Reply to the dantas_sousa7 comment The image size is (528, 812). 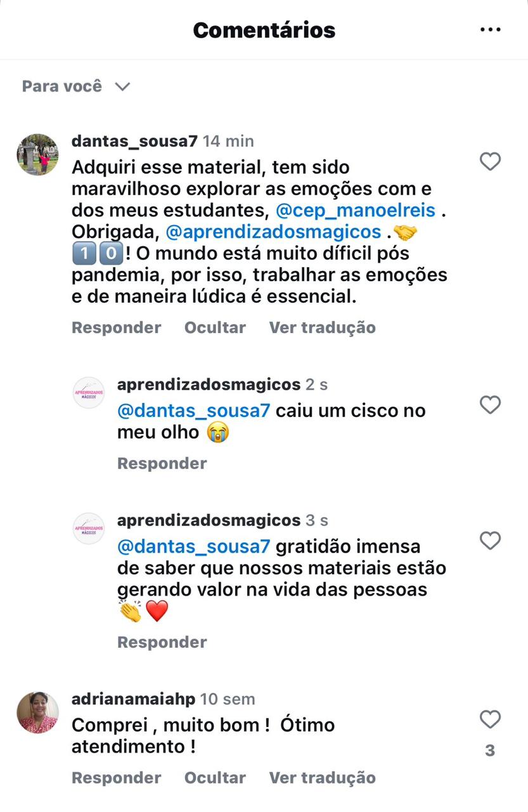pyautogui.click(x=116, y=327)
